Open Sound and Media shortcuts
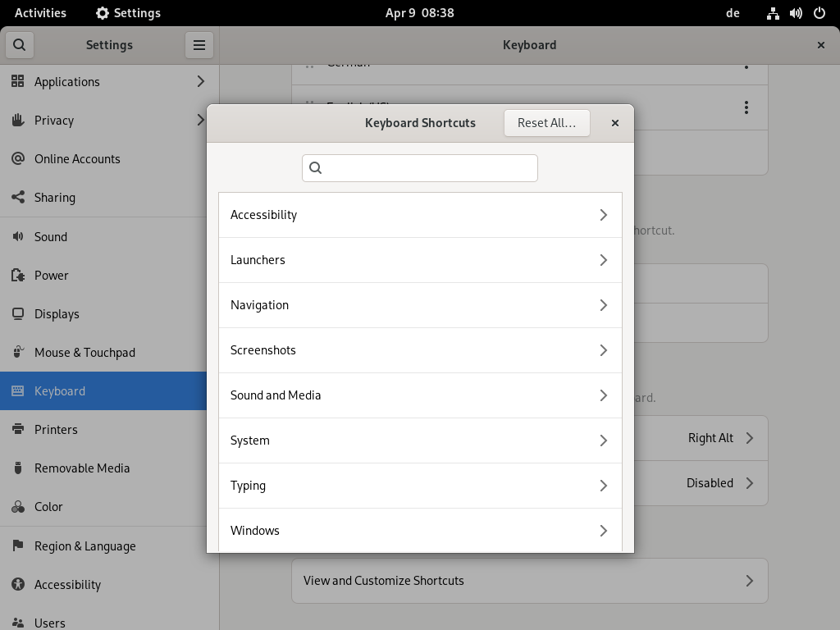This screenshot has width=840, height=630. [420, 395]
